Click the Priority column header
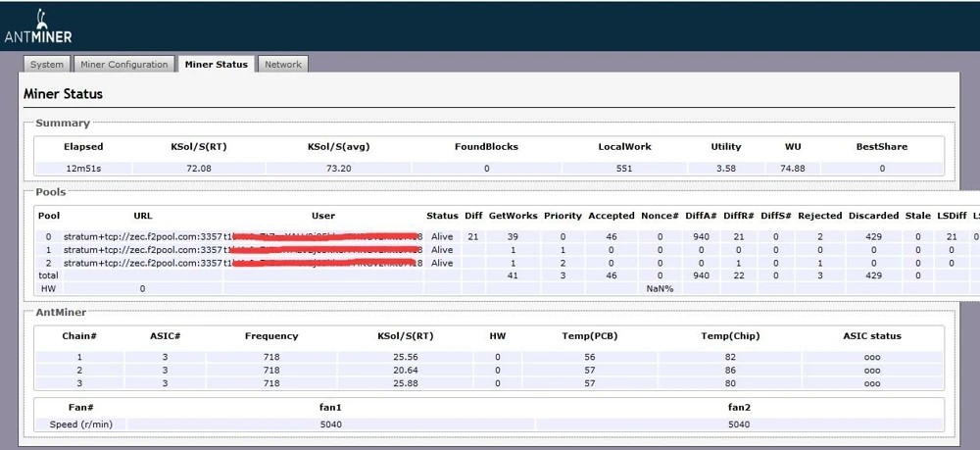 [x=563, y=216]
